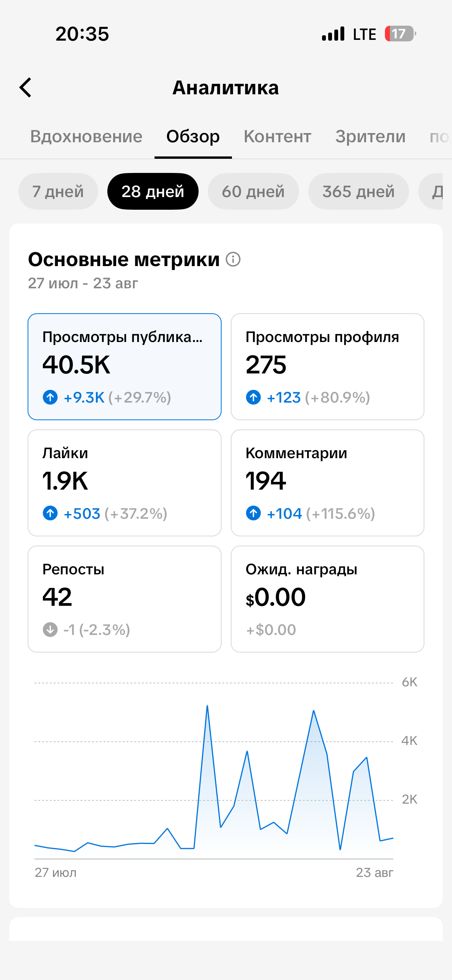The width and height of the screenshot is (452, 980).
Task: Tap the highest peak on views chart
Action: coord(207,705)
